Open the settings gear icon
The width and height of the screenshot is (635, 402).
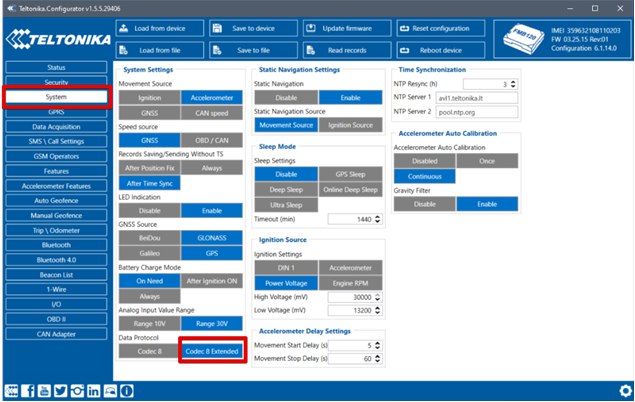(626, 391)
